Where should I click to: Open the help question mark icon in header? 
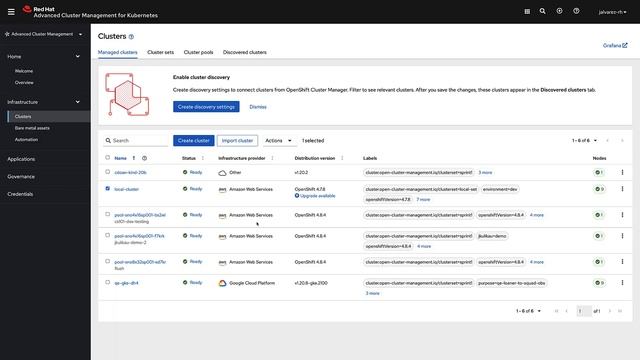(x=576, y=11)
